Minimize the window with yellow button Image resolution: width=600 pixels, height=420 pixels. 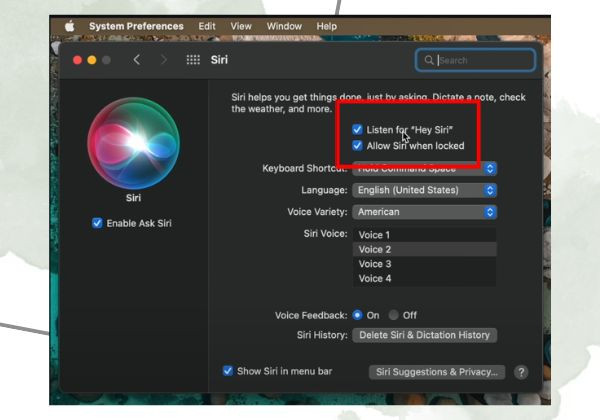[x=92, y=60]
